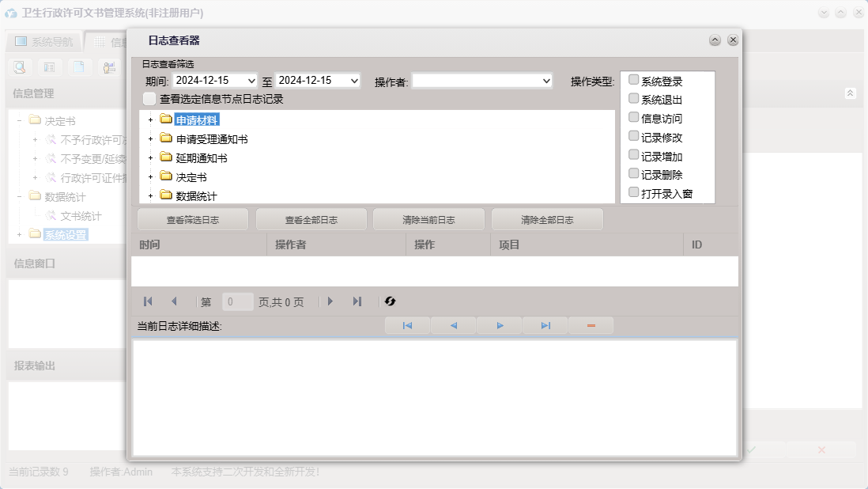
Task: Expand the 申请材料 tree node
Action: 150,120
